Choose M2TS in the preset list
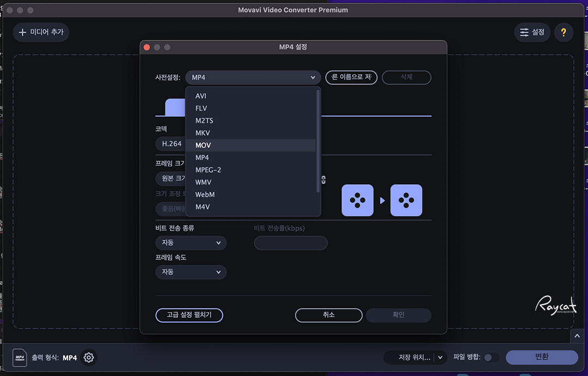This screenshot has width=588, height=376. pyautogui.click(x=250, y=120)
